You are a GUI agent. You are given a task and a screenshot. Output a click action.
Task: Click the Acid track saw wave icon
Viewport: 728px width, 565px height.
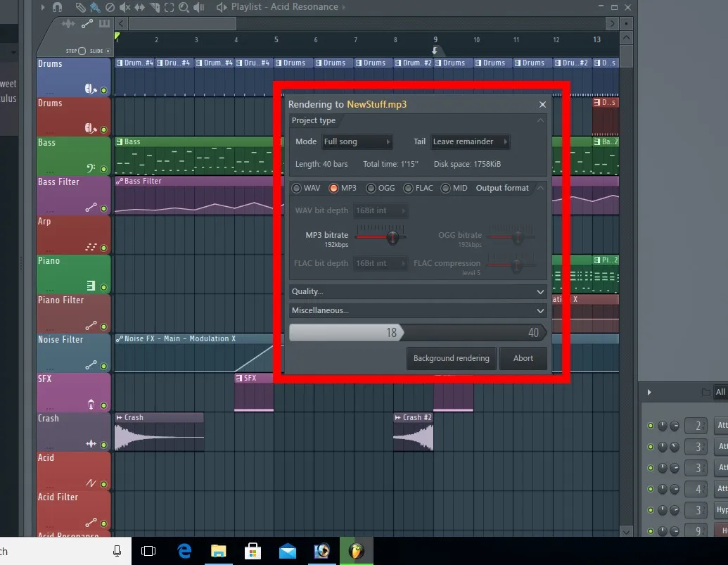[91, 483]
